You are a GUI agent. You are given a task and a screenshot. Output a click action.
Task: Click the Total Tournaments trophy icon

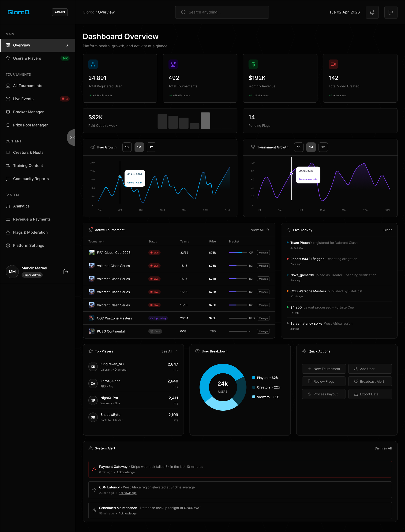pyautogui.click(x=173, y=64)
